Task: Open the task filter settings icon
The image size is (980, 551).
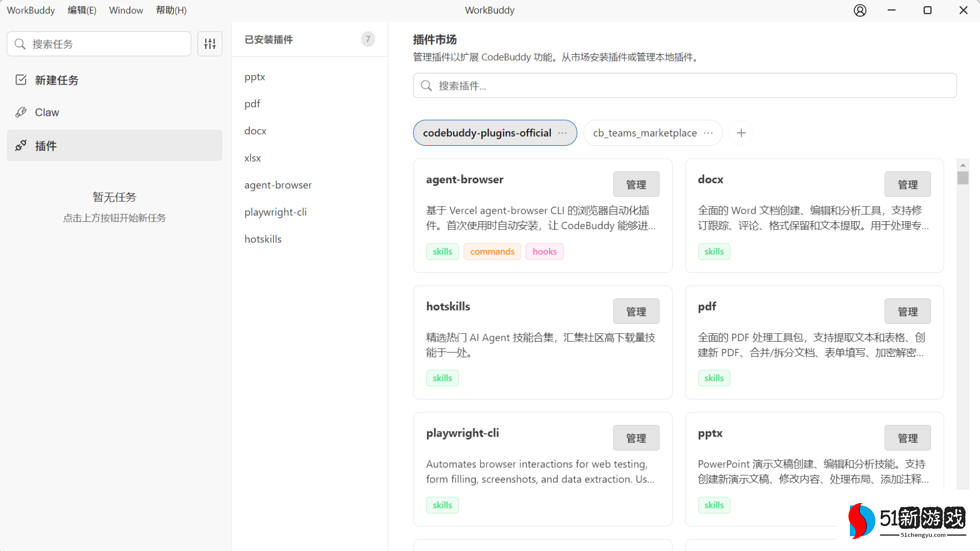Action: (210, 44)
